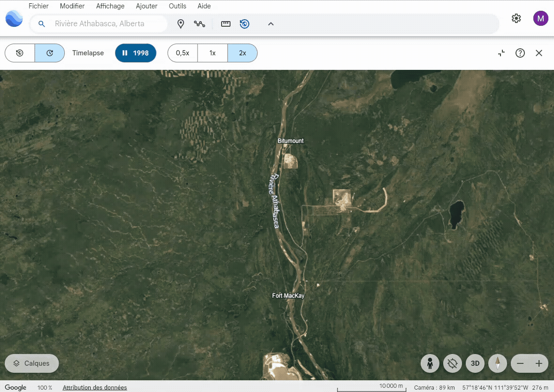Image resolution: width=554 pixels, height=392 pixels.
Task: Click the historical imagery clock icon
Action: point(245,24)
